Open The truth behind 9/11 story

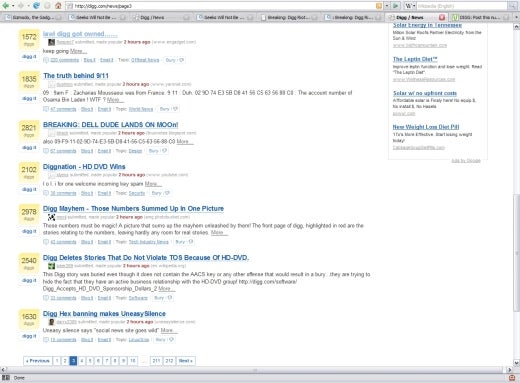point(76,76)
